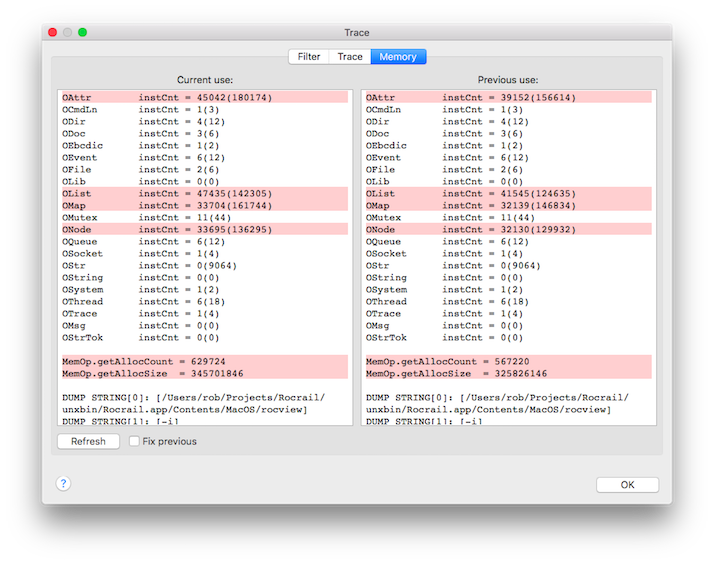Select the ONode row in Previous use

click(507, 229)
